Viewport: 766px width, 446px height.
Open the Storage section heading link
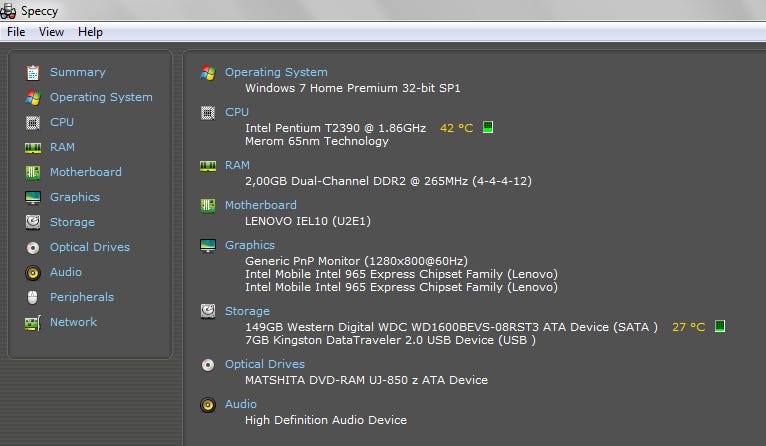click(x=247, y=311)
